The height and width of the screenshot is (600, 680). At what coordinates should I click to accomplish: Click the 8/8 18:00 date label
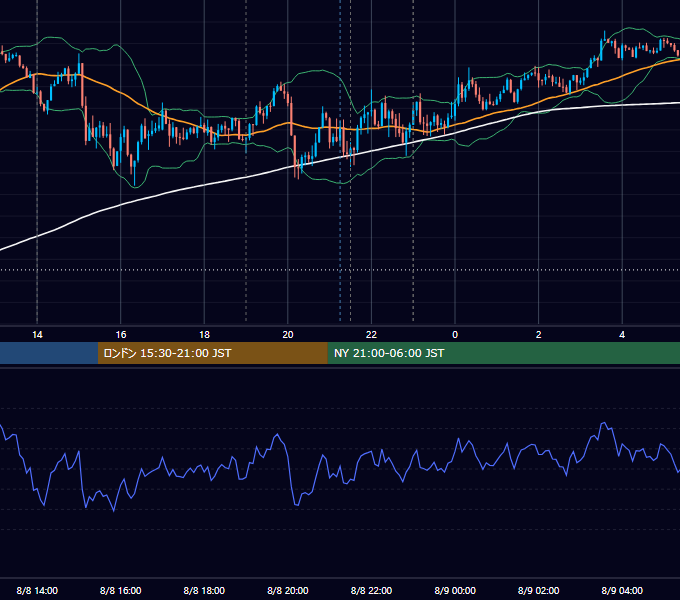pyautogui.click(x=204, y=590)
